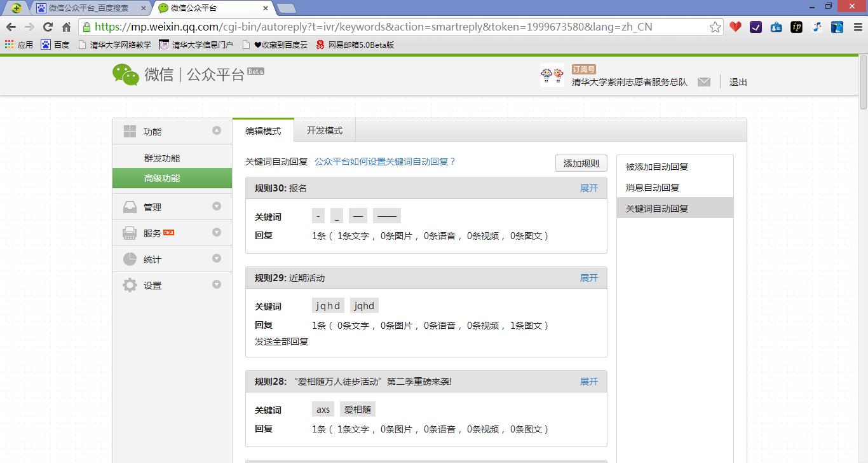This screenshot has height=463, width=868.
Task: Click the 微信公众平台 green logo icon
Action: click(x=126, y=76)
